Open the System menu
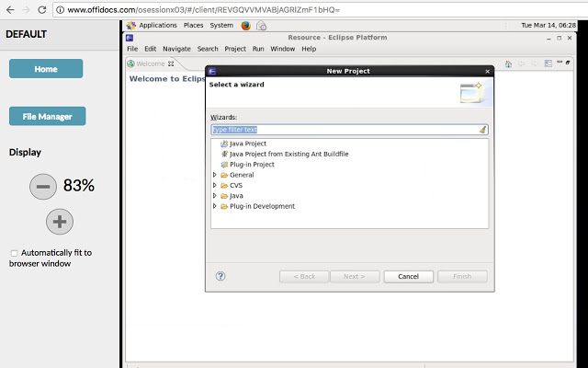This screenshot has width=588, height=368. [221, 25]
